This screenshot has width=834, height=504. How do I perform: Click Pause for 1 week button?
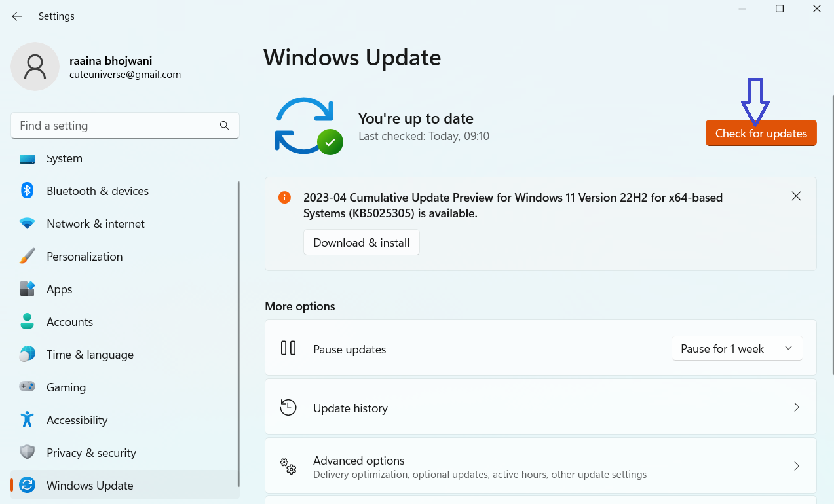pyautogui.click(x=722, y=349)
